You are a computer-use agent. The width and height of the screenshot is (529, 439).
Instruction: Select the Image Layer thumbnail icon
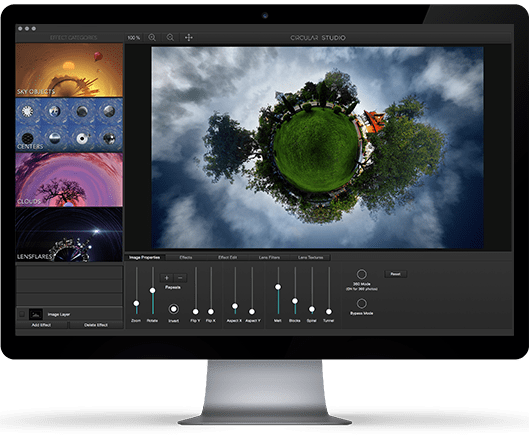click(x=35, y=314)
